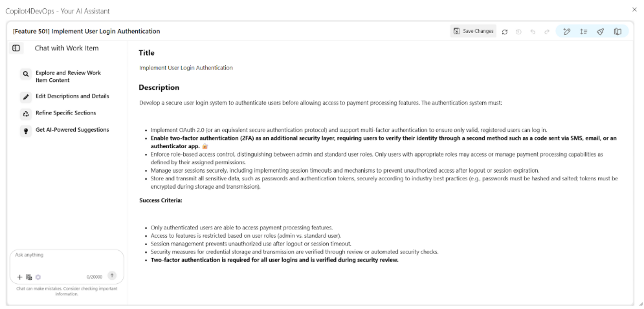Click the purple hexagon icon in chat box
Screen dimensions: 644x309
click(x=38, y=277)
